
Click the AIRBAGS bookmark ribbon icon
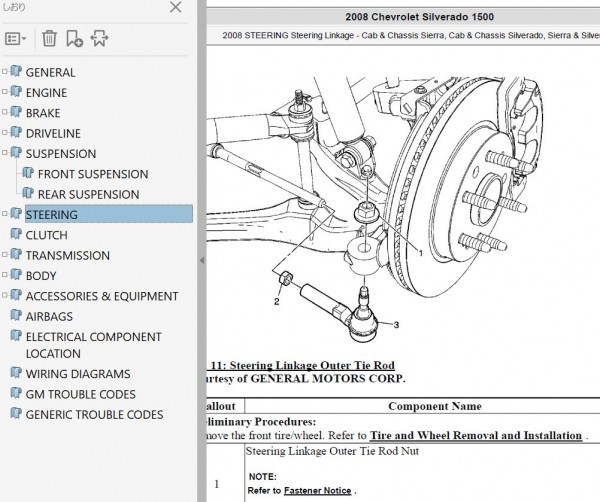(x=16, y=315)
